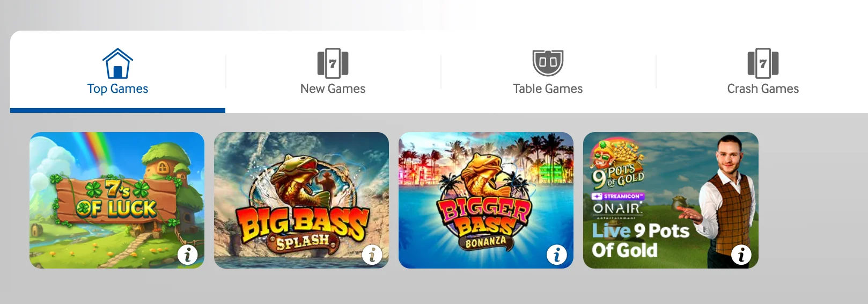Show info for Bigger Bass Bonanza

coord(557,255)
